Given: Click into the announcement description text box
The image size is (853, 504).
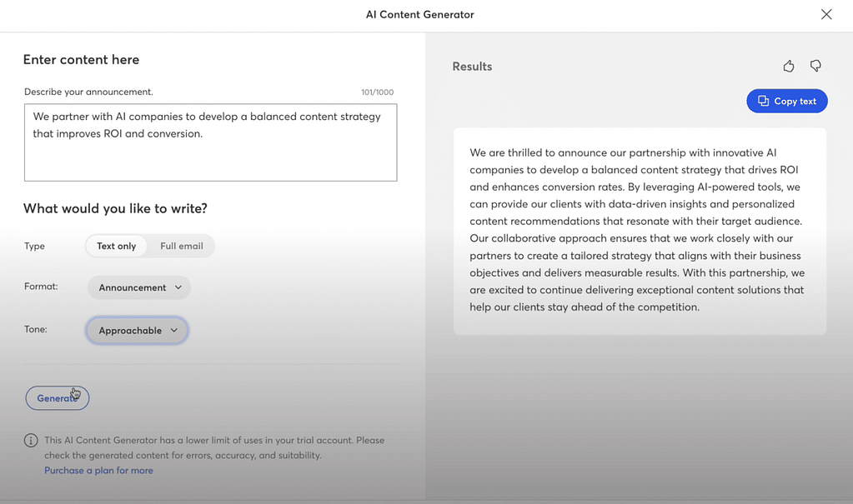Looking at the screenshot, I should 210,142.
